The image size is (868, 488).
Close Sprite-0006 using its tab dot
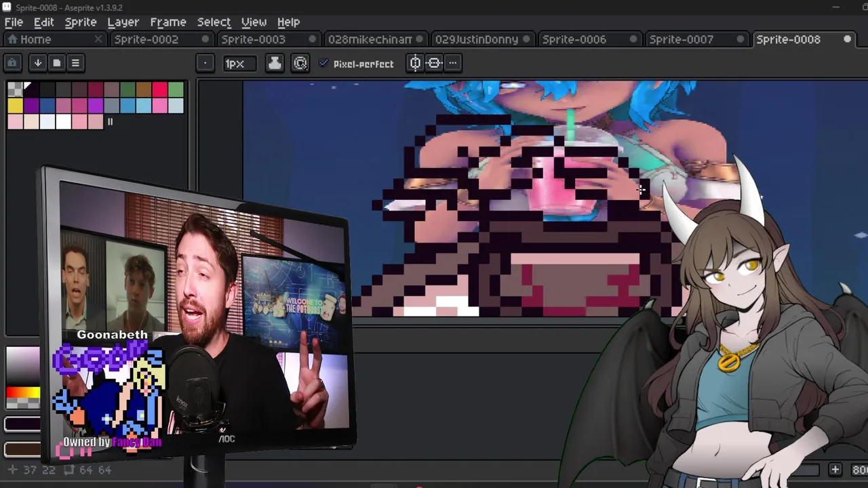pyautogui.click(x=633, y=39)
